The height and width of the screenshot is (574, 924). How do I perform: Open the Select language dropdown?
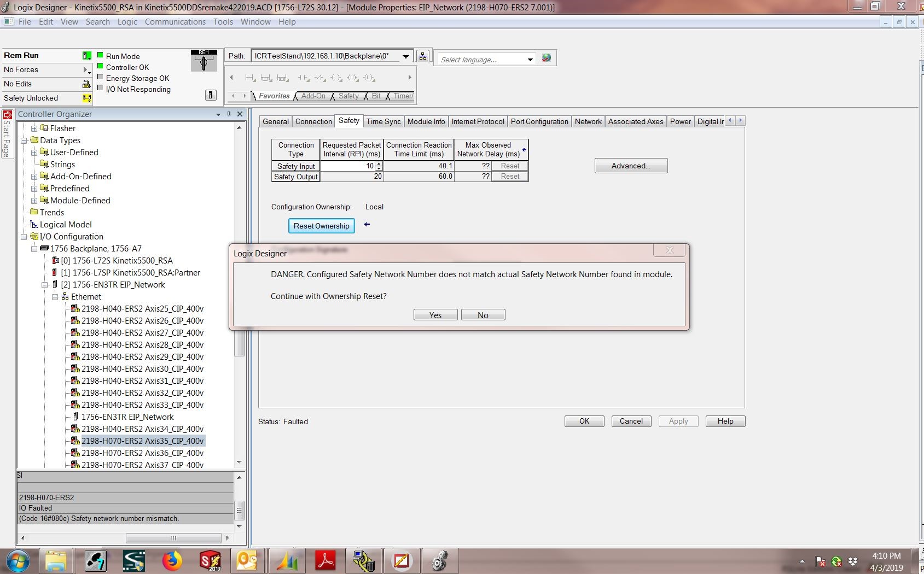tap(530, 60)
